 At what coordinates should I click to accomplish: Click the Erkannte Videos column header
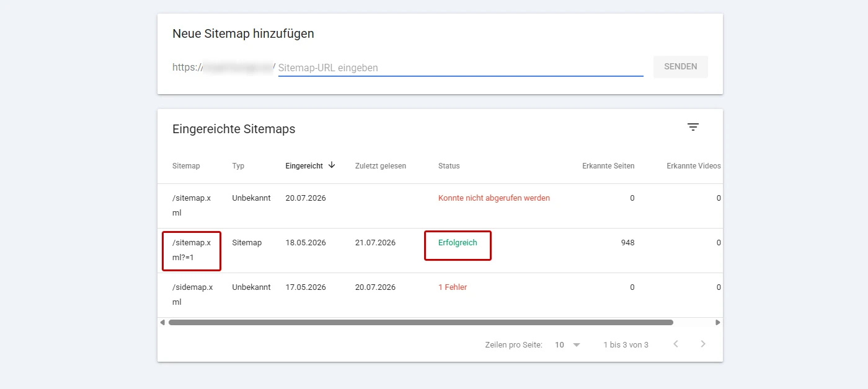[694, 166]
